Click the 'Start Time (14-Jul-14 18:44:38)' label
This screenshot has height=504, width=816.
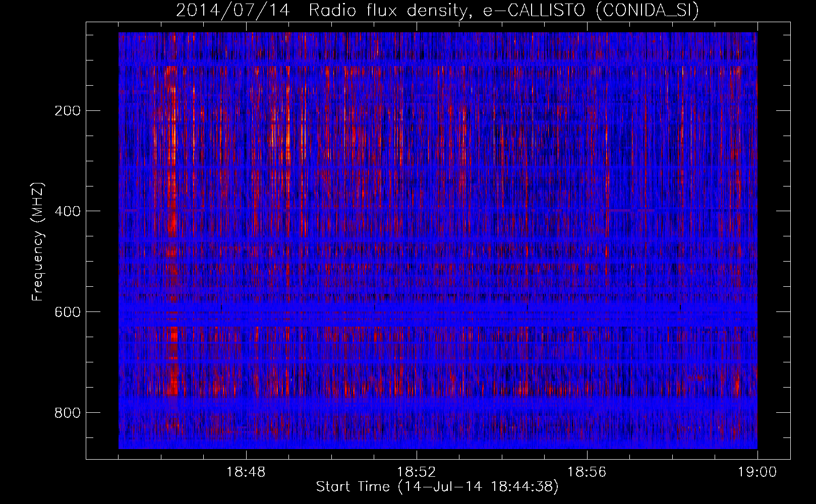(437, 487)
